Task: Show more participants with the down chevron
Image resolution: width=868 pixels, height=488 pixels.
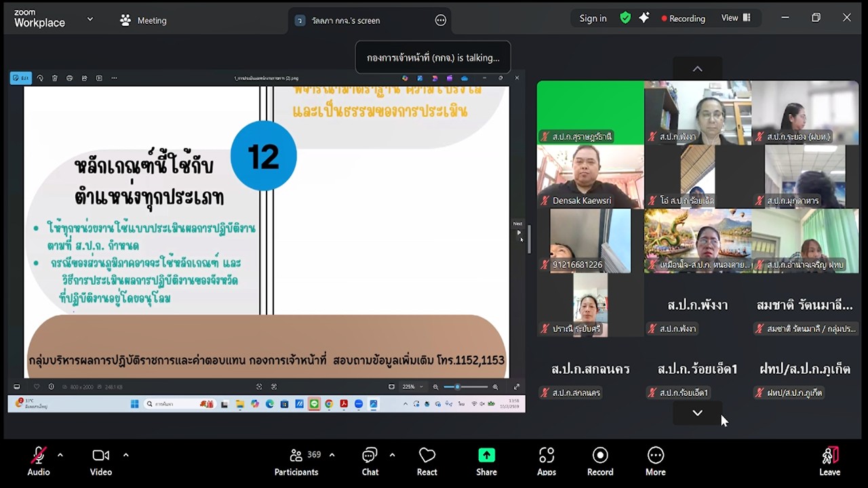Action: coord(697,413)
